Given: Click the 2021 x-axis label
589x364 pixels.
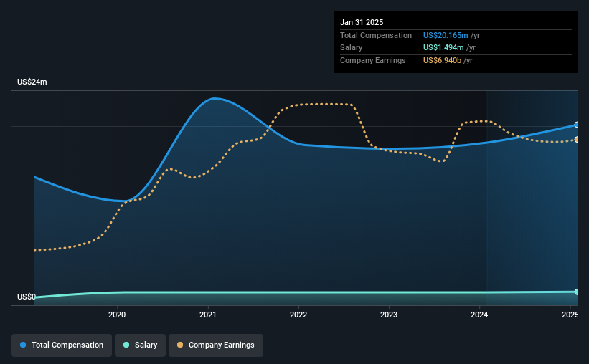Looking at the screenshot, I should (x=208, y=315).
